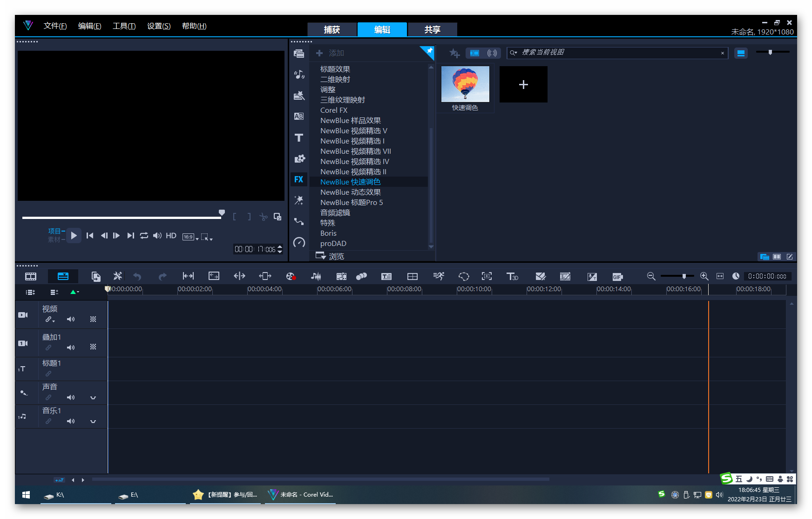Open the Path/Motion library icon

(x=299, y=221)
